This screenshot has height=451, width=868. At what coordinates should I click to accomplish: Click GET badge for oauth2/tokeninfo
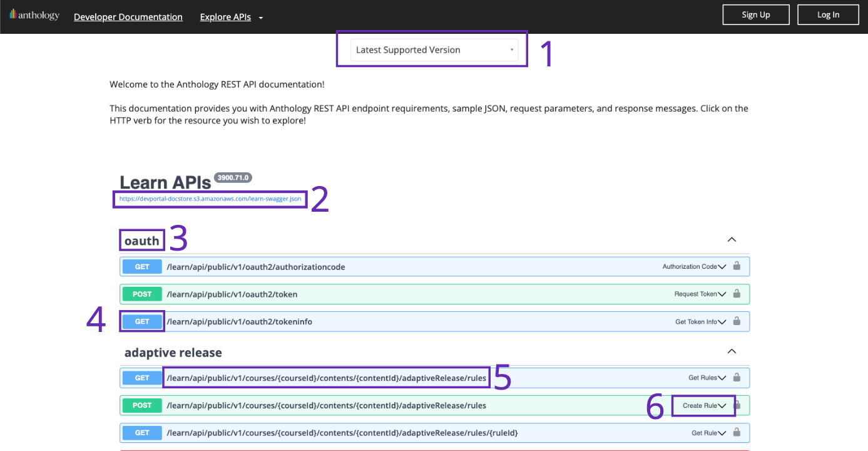(142, 322)
